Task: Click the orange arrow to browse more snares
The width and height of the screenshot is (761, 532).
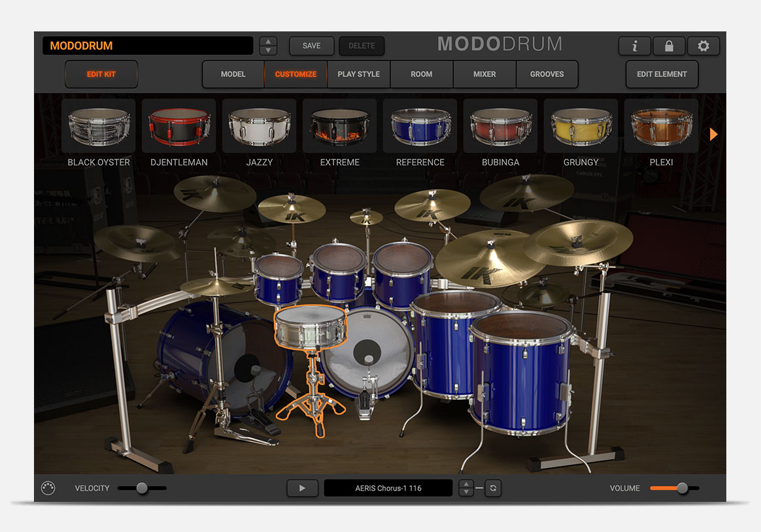Action: click(x=713, y=134)
